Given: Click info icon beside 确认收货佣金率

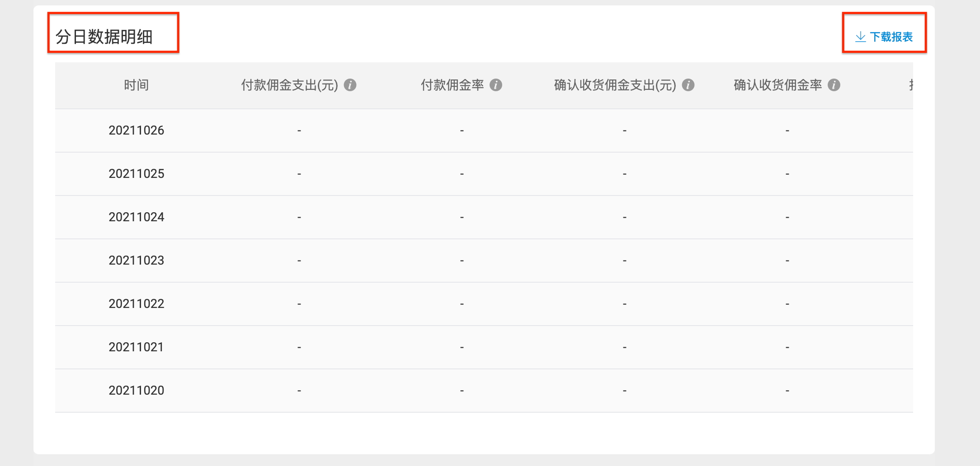Looking at the screenshot, I should click(834, 85).
